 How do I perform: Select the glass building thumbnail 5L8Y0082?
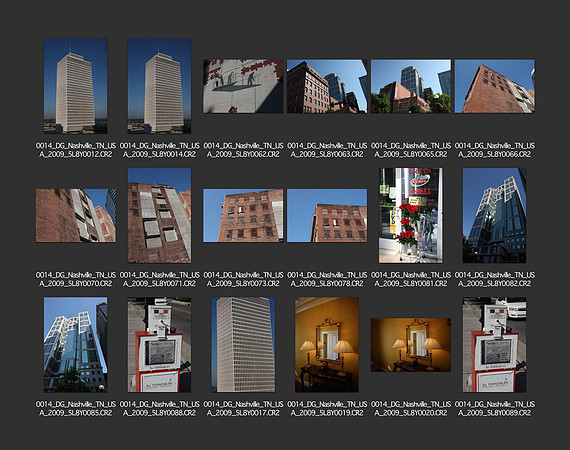click(x=494, y=215)
